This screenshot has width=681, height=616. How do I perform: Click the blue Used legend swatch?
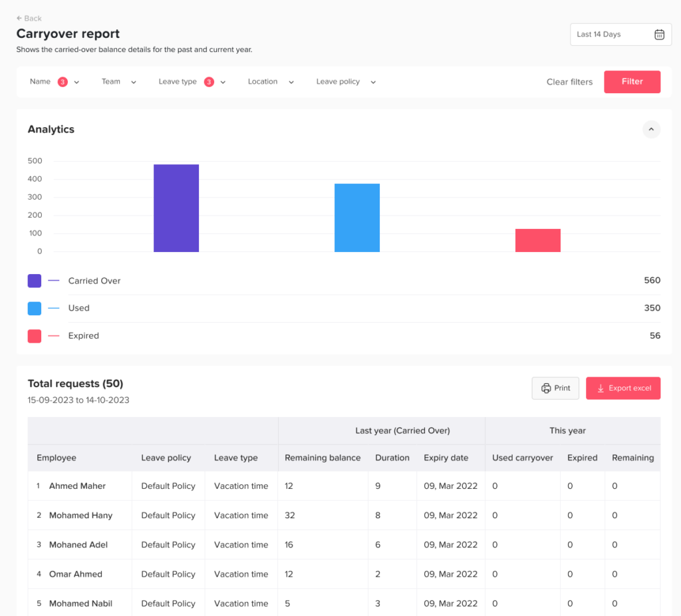35,308
